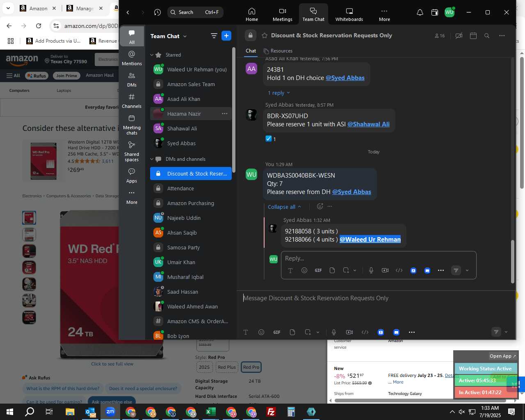
Task: Open Mentions in Zoom sidebar
Action: coord(132,58)
